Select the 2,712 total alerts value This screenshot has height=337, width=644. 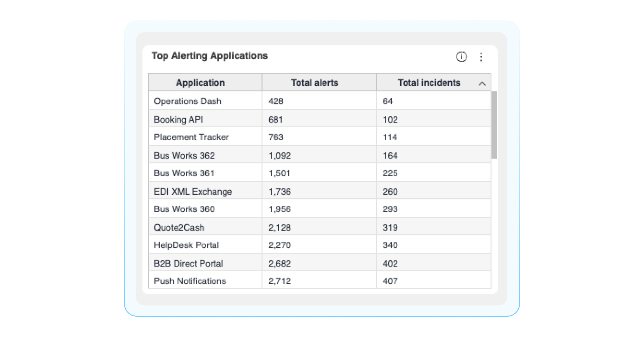pos(280,281)
